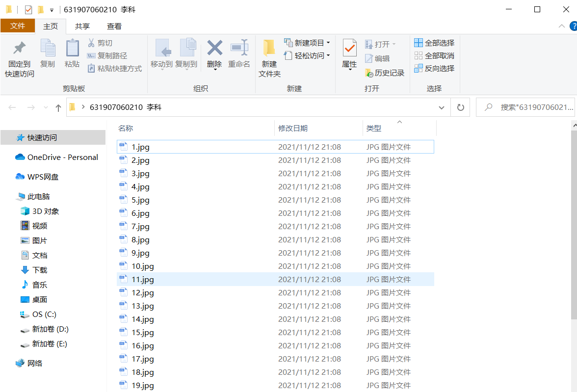Switch to the 查看 tab

pos(114,26)
